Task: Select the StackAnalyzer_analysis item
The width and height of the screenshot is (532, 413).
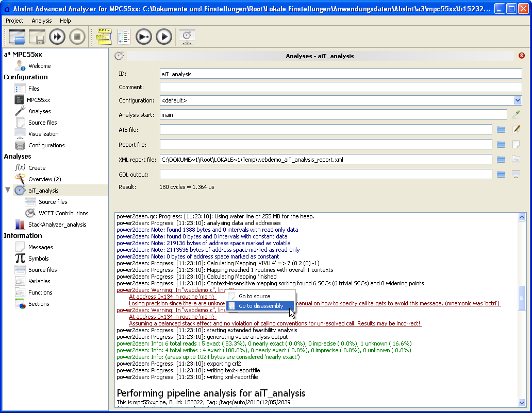Action: click(x=57, y=225)
